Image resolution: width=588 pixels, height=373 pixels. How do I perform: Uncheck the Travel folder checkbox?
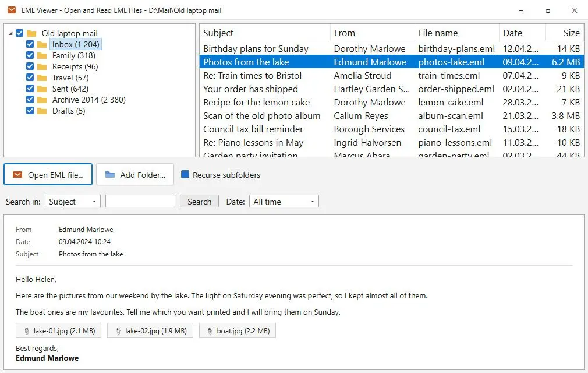click(x=30, y=78)
